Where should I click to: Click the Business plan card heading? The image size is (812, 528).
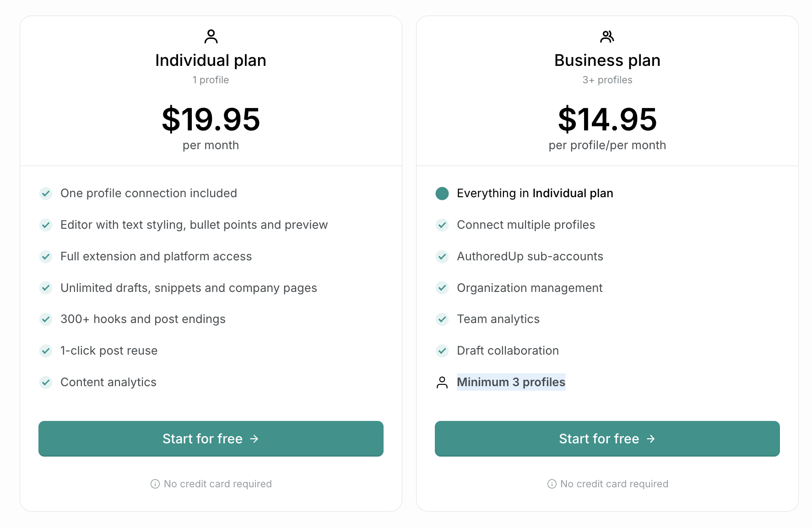(x=607, y=60)
